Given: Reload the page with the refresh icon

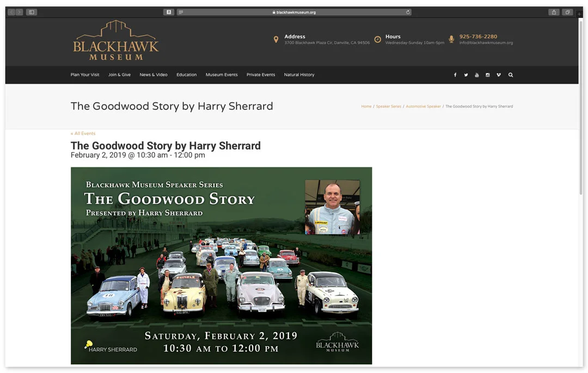Looking at the screenshot, I should pyautogui.click(x=408, y=12).
